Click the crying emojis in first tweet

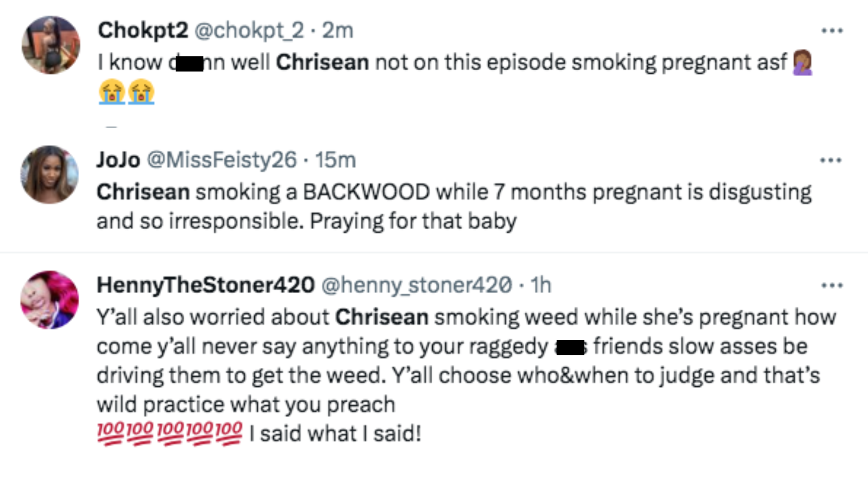(126, 91)
